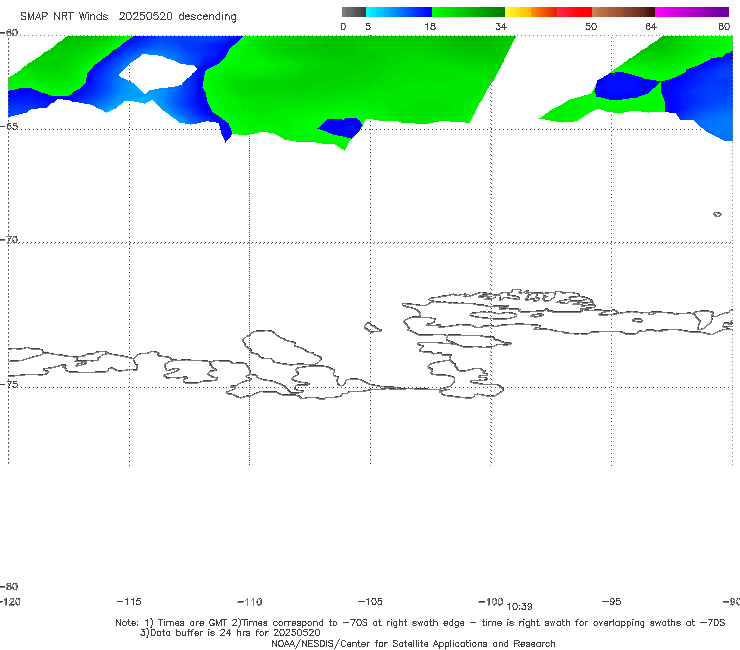This screenshot has height=650, width=740.
Task: Click the date '20250520' in the title
Action: pos(145,16)
